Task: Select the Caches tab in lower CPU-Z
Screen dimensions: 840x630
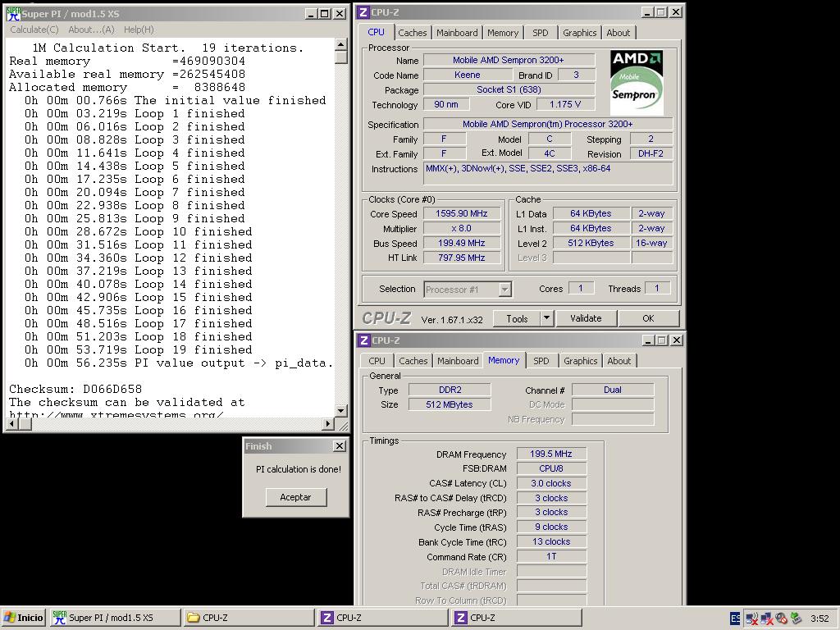Action: click(x=413, y=361)
